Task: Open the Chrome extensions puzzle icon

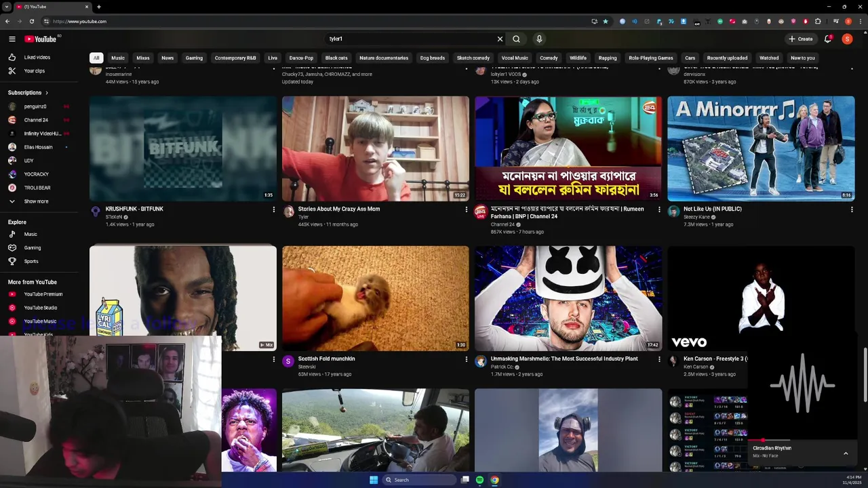Action: point(818,21)
